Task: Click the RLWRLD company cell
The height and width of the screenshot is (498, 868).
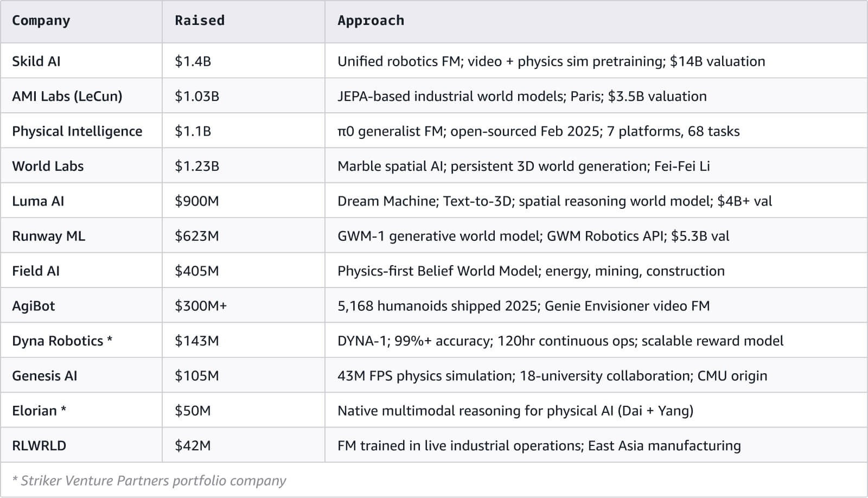Action: 39,446
